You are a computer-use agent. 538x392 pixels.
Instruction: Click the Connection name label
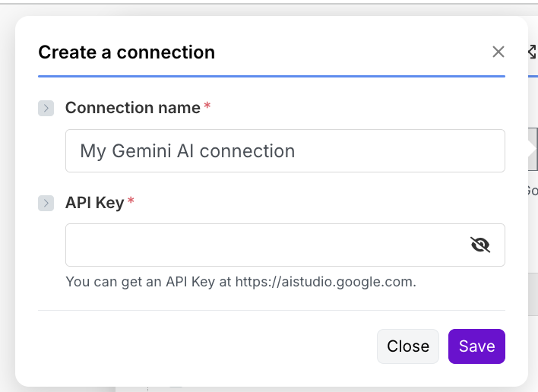(x=132, y=108)
